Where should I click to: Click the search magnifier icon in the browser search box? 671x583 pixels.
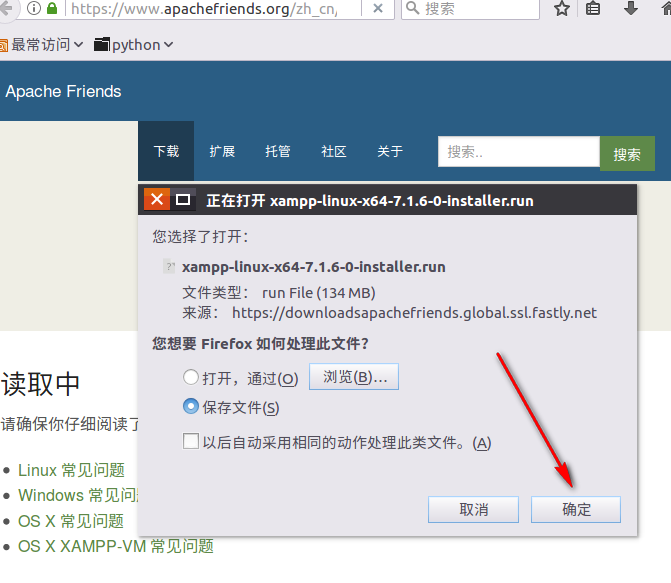413,8
